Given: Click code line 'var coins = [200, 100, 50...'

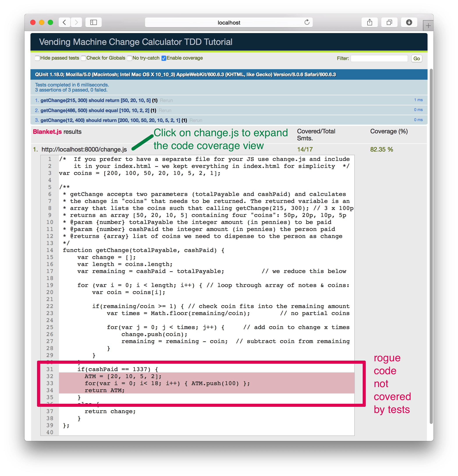Looking at the screenshot, I should [140, 173].
